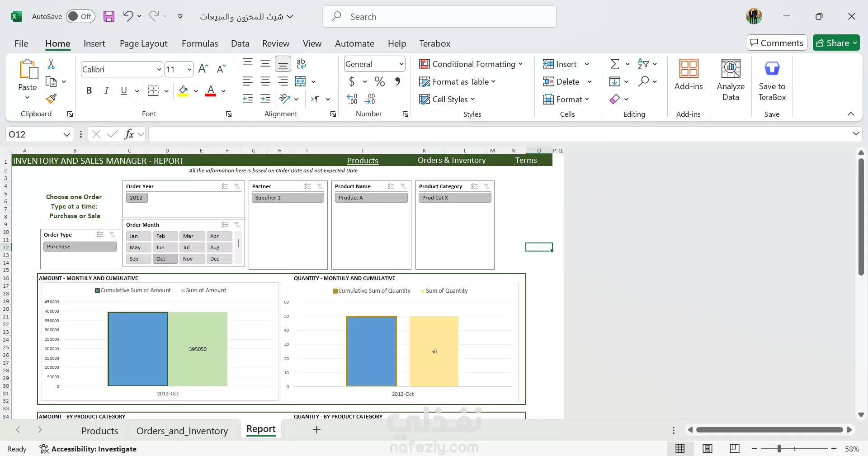Save file to TeraBox
The height and width of the screenshot is (456, 868).
point(772,80)
